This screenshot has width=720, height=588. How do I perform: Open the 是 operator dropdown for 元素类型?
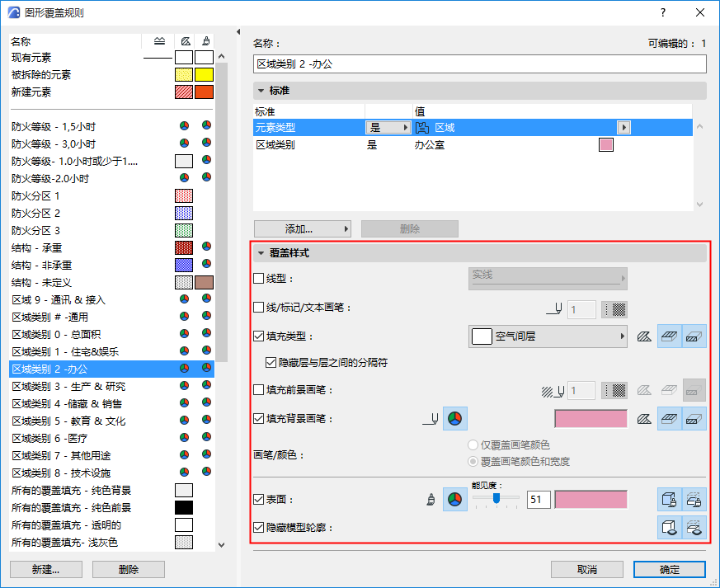pyautogui.click(x=388, y=128)
